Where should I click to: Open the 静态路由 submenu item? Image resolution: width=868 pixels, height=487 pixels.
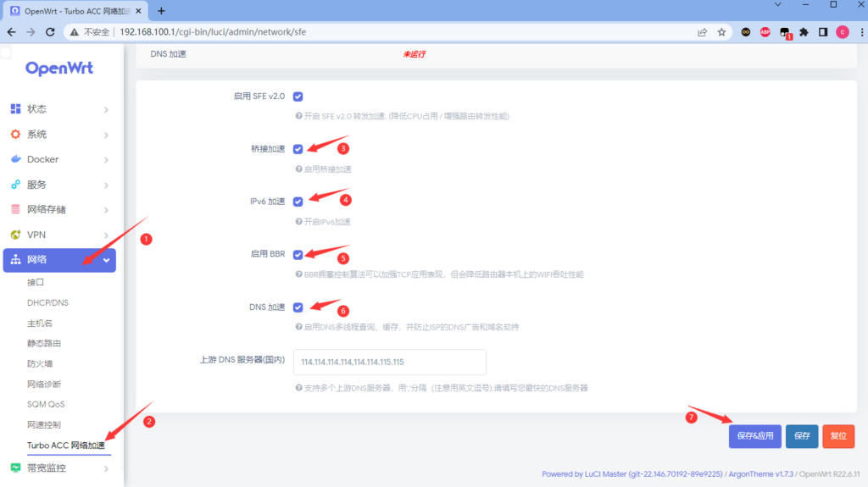point(44,343)
